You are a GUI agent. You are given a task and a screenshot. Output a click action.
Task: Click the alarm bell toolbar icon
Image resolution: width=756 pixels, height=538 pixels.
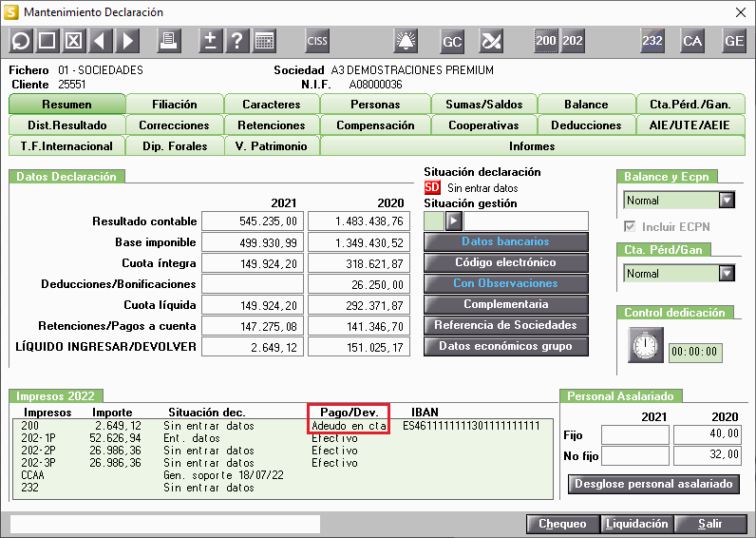coord(405,41)
